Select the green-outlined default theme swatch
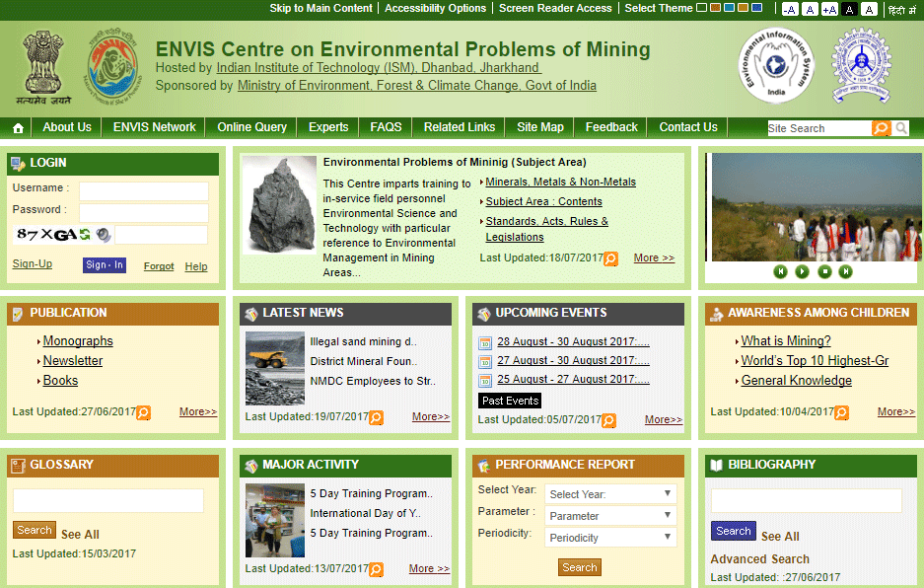Viewport: 924px width, 588px height. coord(701,8)
